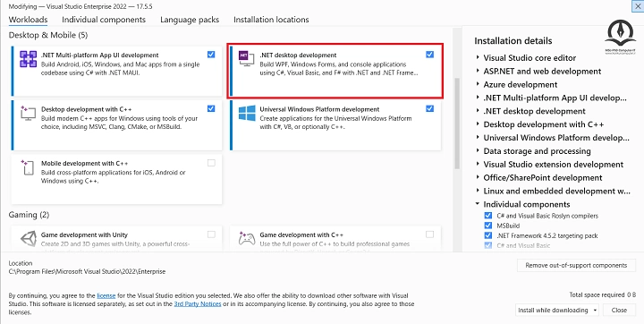Click Remove out-of-support components button
The height and width of the screenshot is (324, 644).
pyautogui.click(x=576, y=265)
